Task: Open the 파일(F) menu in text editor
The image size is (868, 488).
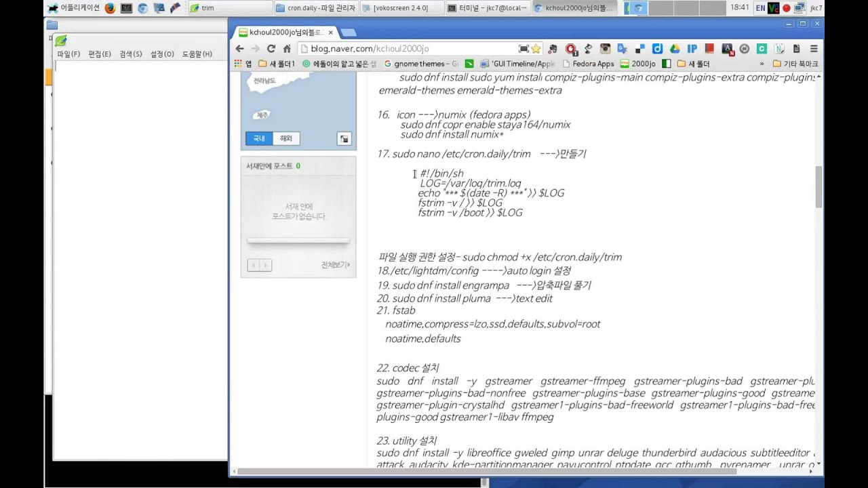Action: click(x=68, y=54)
